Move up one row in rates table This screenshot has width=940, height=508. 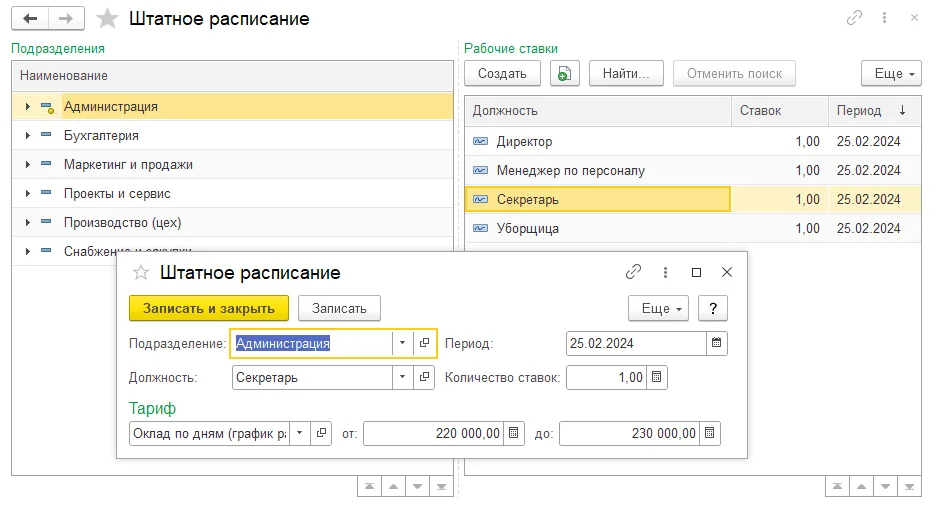pyautogui.click(x=861, y=486)
